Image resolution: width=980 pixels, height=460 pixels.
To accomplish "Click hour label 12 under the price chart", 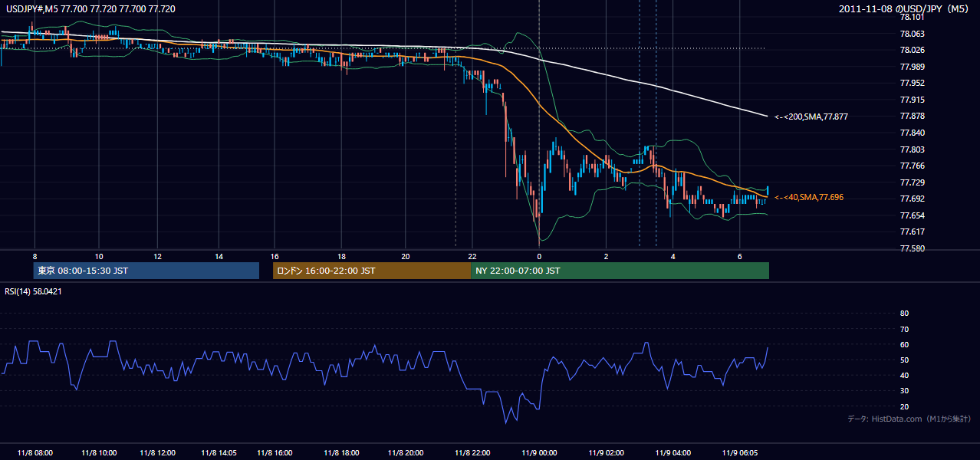I will (157, 256).
